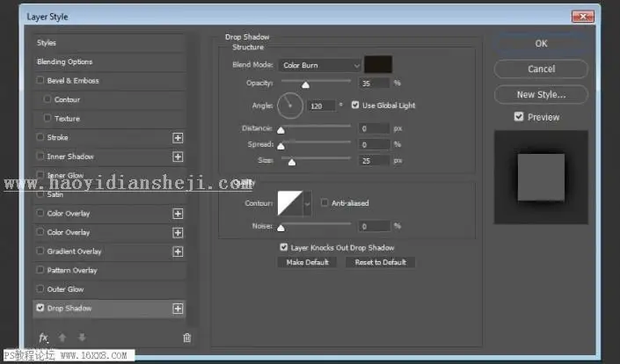Enable the Satin effect checkbox
620x364 pixels.
coord(40,194)
